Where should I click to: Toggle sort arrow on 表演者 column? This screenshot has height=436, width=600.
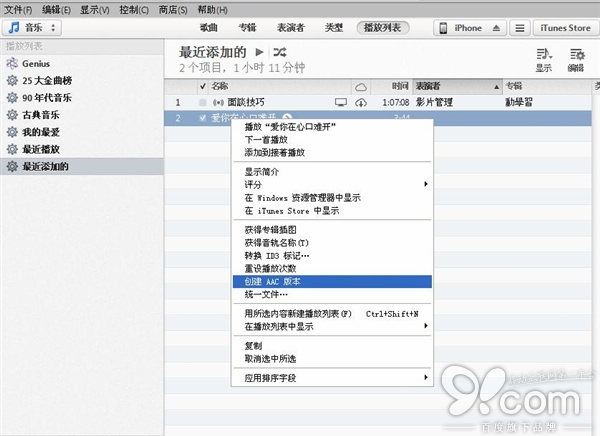496,87
